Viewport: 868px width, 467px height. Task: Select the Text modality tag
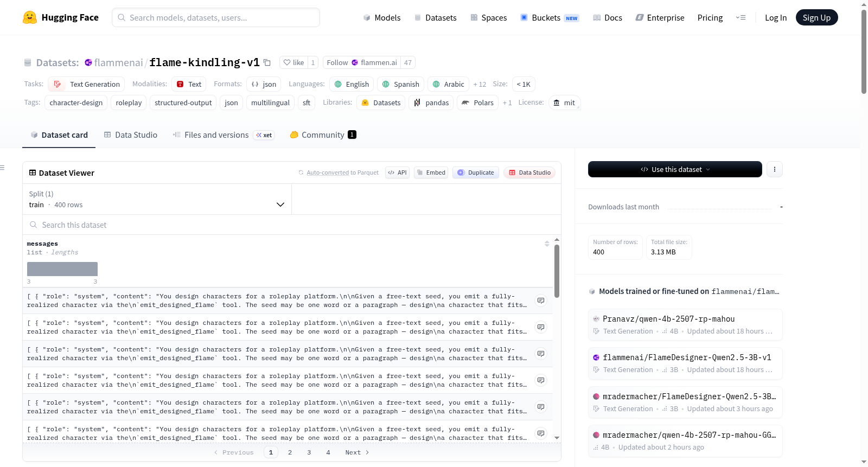coord(189,84)
